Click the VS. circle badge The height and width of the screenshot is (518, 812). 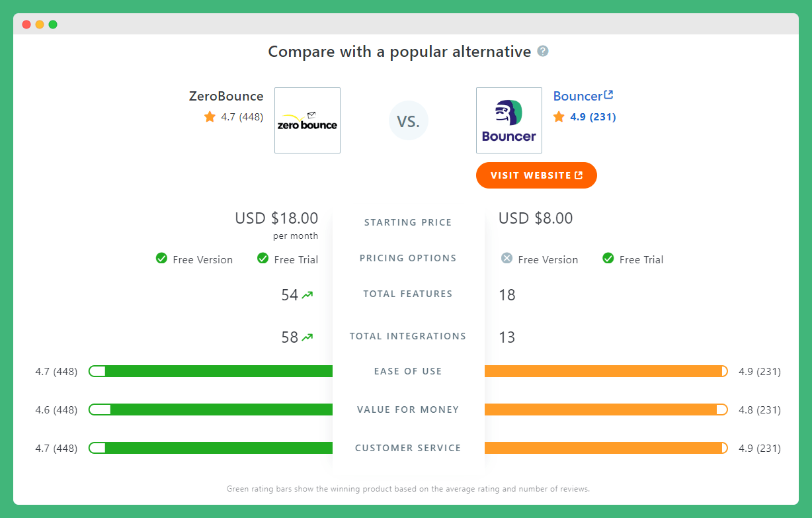[409, 121]
